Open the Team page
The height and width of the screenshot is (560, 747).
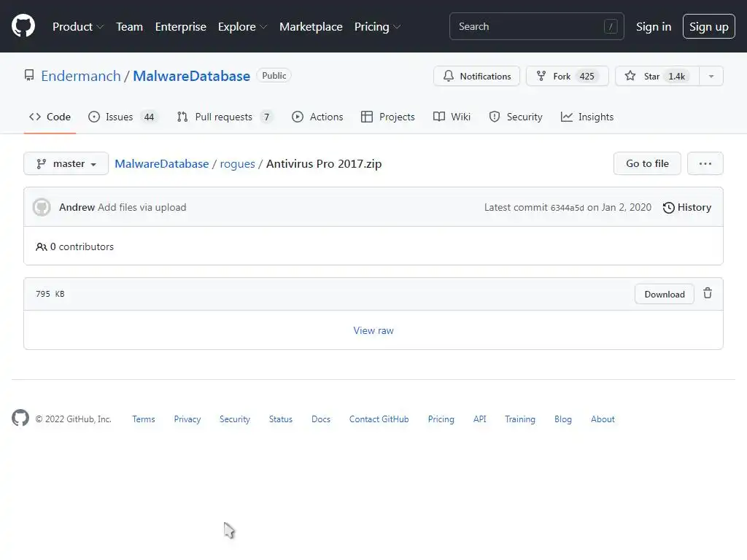pos(130,27)
